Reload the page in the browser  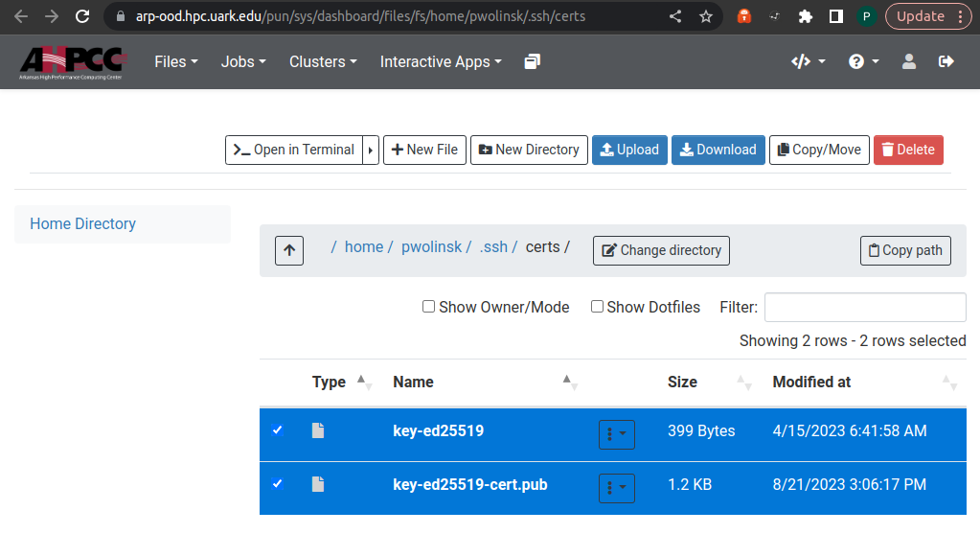point(82,16)
